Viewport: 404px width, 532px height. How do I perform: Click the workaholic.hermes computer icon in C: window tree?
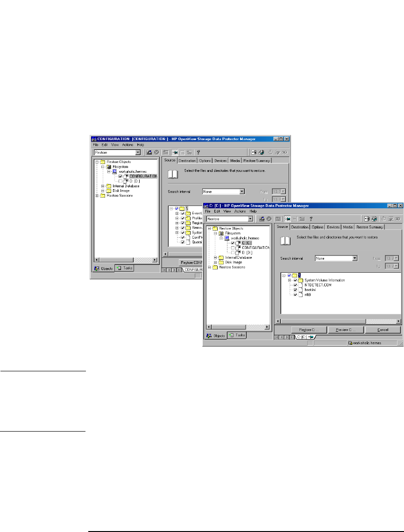[x=227, y=238]
